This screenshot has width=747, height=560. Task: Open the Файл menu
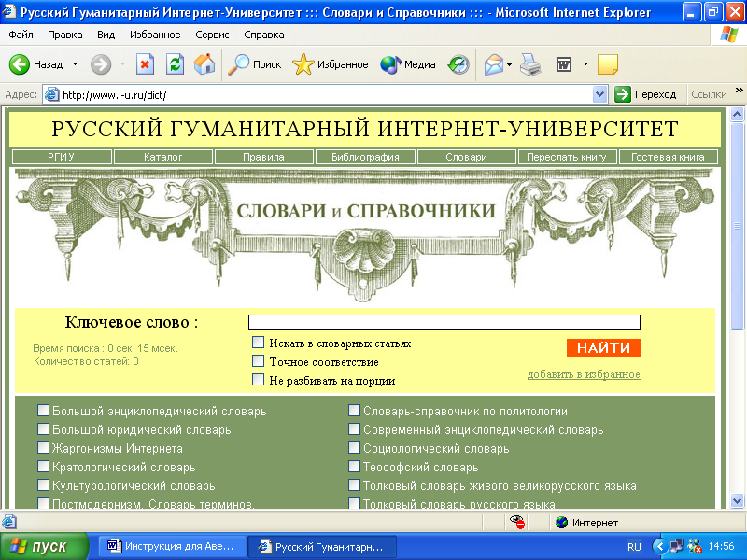tap(21, 35)
